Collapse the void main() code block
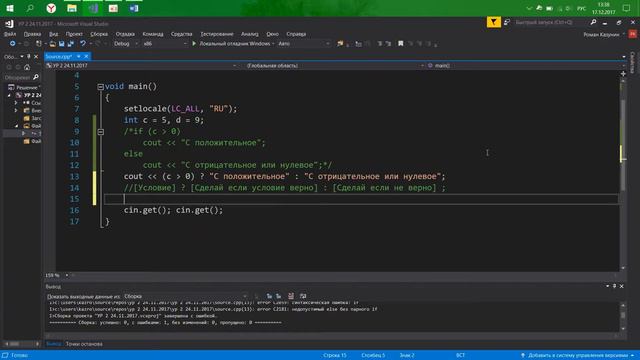 pyautogui.click(x=100, y=87)
